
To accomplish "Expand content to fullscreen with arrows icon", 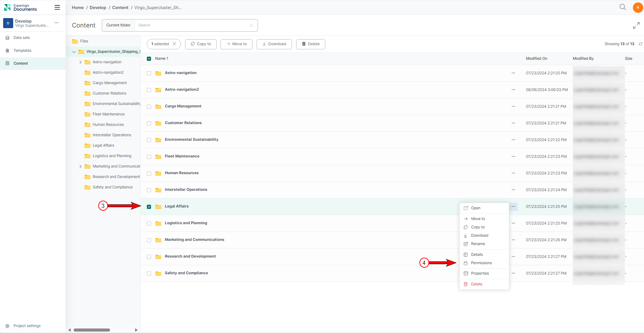I will point(636,25).
